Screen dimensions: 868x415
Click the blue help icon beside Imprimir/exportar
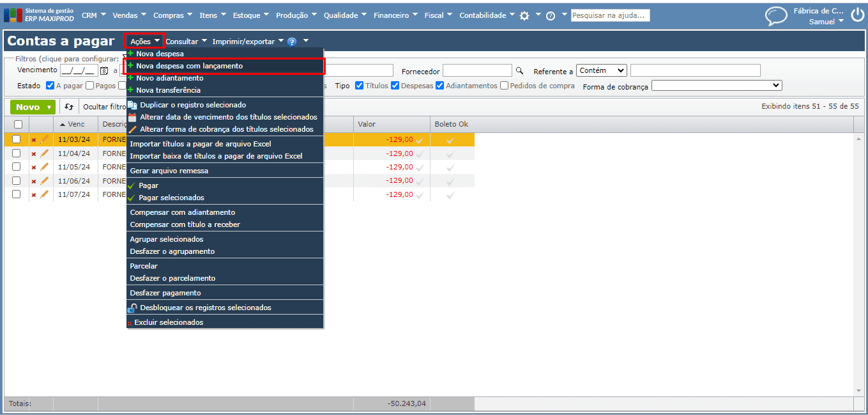[x=292, y=42]
